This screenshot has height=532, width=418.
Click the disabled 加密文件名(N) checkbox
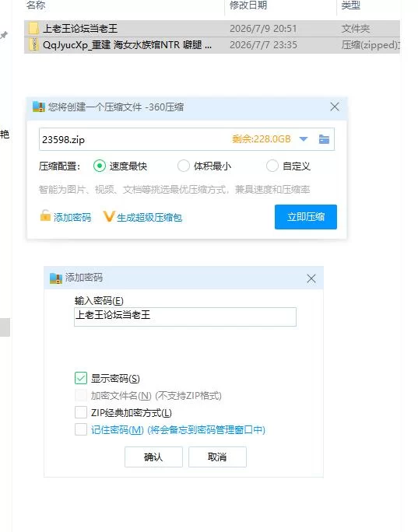tap(81, 395)
